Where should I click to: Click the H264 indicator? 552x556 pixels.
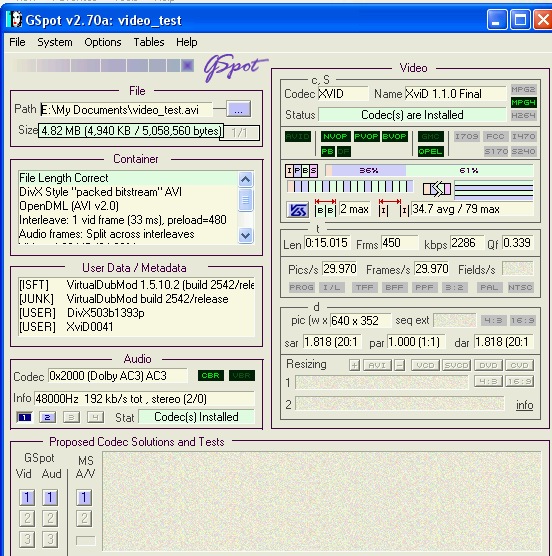(523, 115)
